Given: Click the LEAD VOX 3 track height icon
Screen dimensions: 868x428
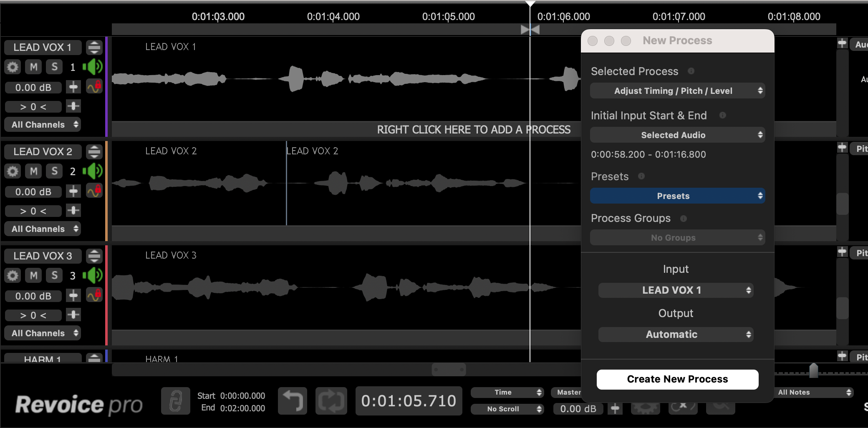Looking at the screenshot, I should pos(94,256).
